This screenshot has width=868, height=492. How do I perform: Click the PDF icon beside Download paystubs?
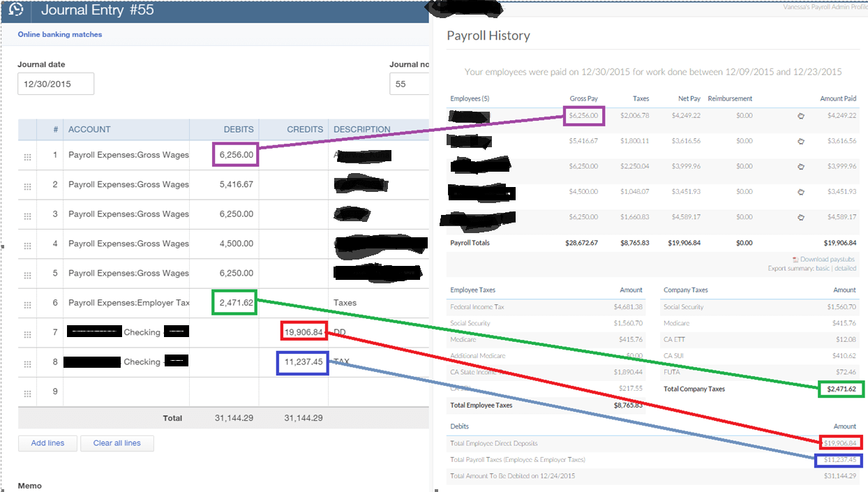[795, 260]
